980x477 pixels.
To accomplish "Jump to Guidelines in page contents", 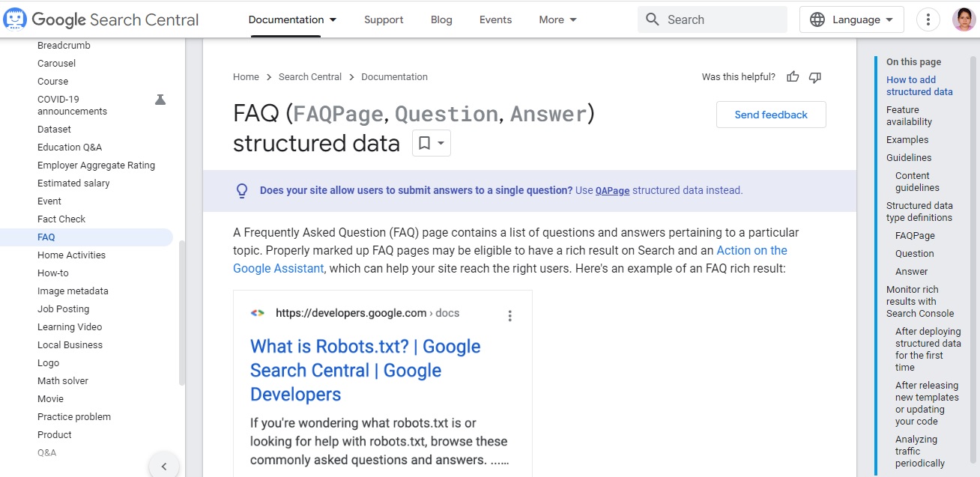I will [x=909, y=158].
